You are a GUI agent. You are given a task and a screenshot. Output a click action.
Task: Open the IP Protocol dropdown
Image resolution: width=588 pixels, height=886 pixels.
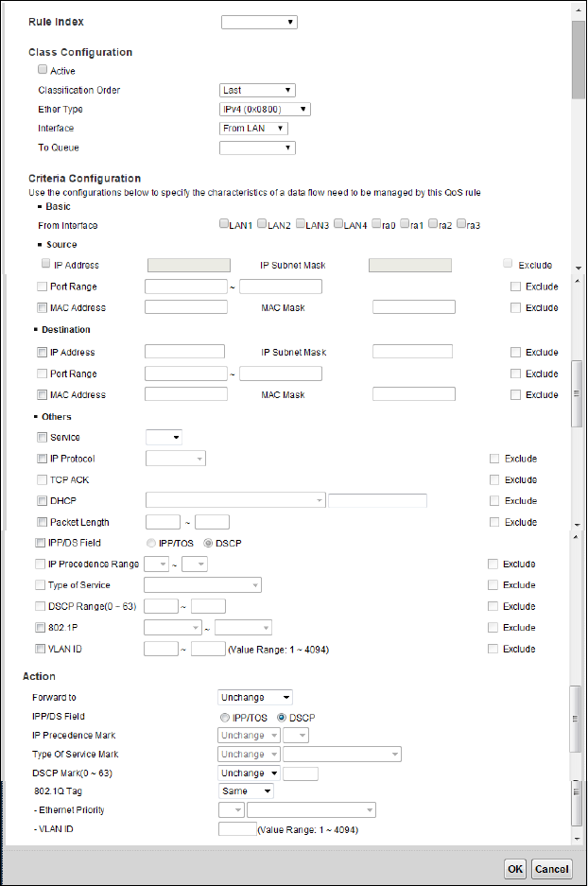(x=176, y=459)
